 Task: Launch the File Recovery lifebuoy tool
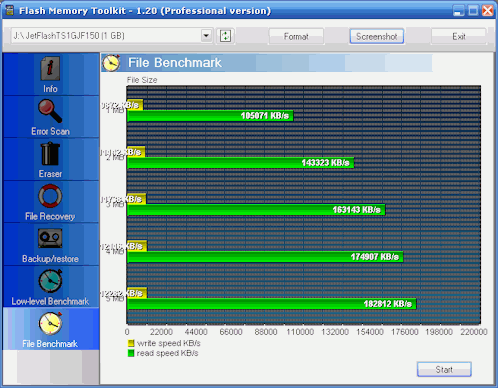pos(50,196)
